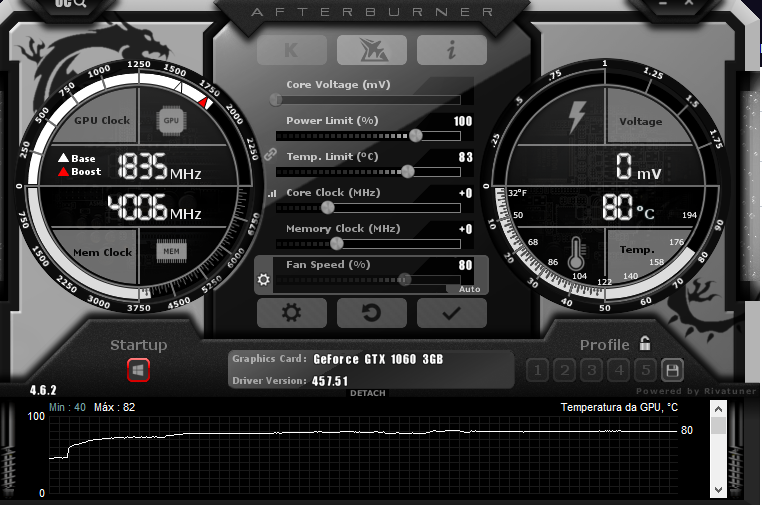Click the Temperatura da GPU graph label
The image size is (762, 505).
coord(619,407)
